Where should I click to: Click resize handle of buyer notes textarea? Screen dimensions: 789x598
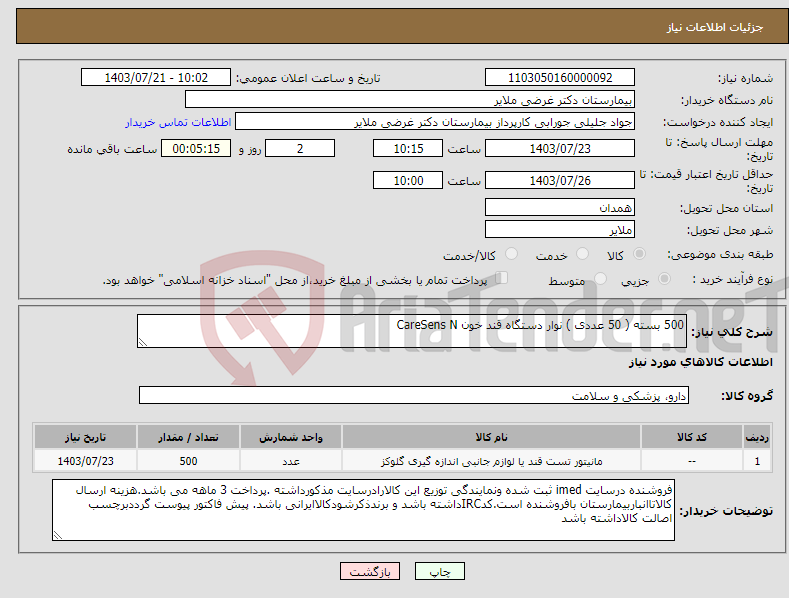point(58,536)
